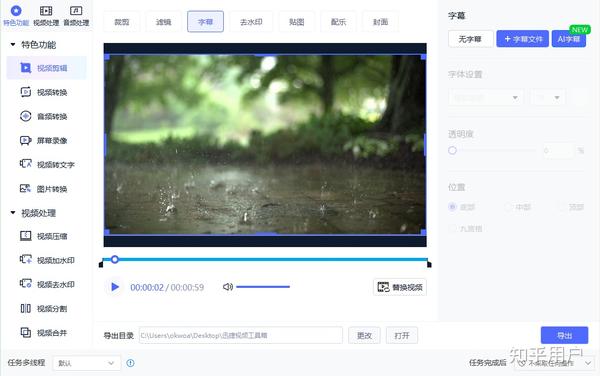Select 视频剪辑 icon in the sidebar
This screenshot has width=600, height=376.
coord(26,68)
